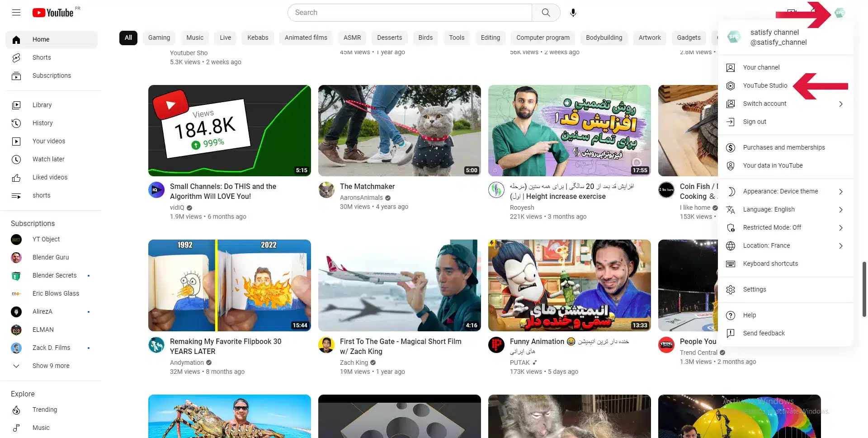Click Your channel in the account menu

pyautogui.click(x=761, y=67)
